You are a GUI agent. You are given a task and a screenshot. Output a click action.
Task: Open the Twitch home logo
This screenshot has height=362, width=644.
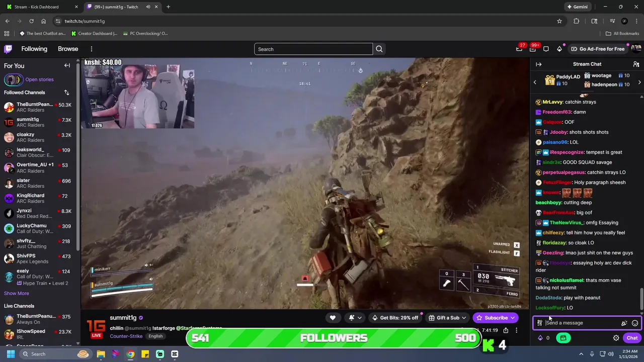pyautogui.click(x=8, y=49)
